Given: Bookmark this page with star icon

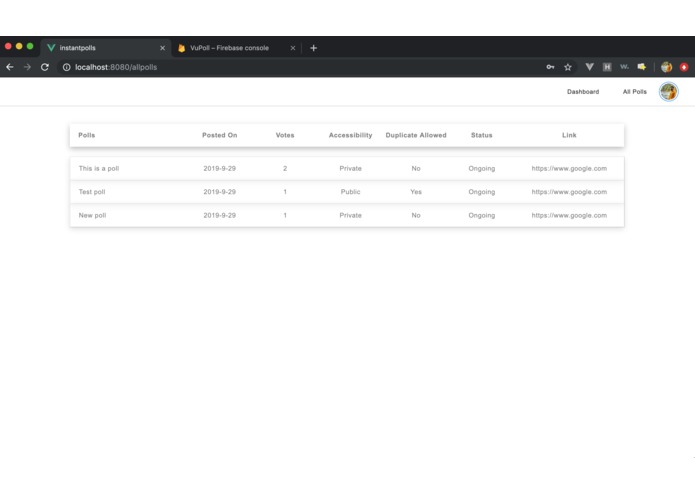Looking at the screenshot, I should (x=568, y=67).
